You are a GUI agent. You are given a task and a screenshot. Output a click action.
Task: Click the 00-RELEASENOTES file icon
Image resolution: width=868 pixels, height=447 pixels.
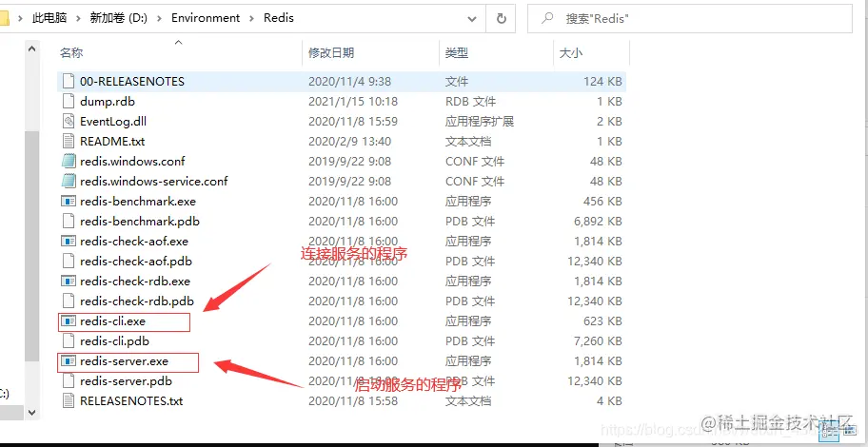[69, 82]
